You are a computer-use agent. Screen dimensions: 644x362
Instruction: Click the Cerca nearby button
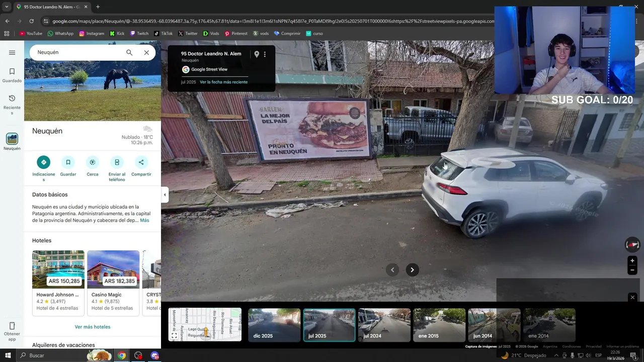click(93, 162)
